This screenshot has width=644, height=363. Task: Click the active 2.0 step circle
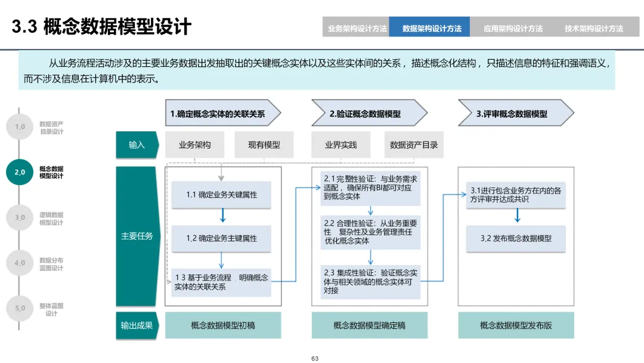pyautogui.click(x=20, y=172)
